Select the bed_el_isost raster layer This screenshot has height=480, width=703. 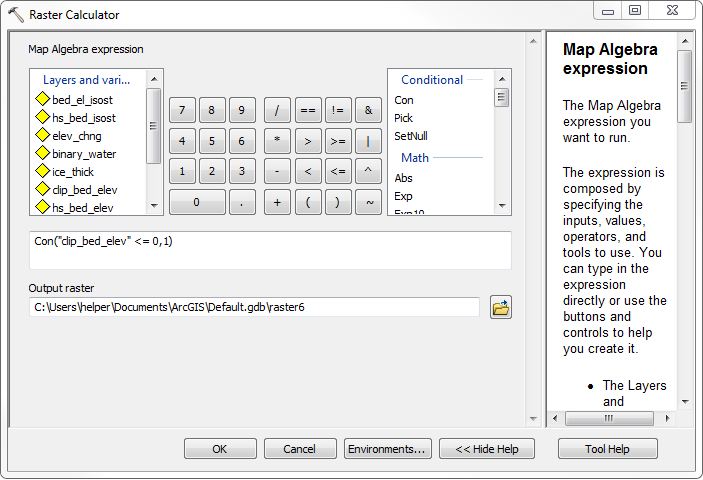(x=83, y=100)
